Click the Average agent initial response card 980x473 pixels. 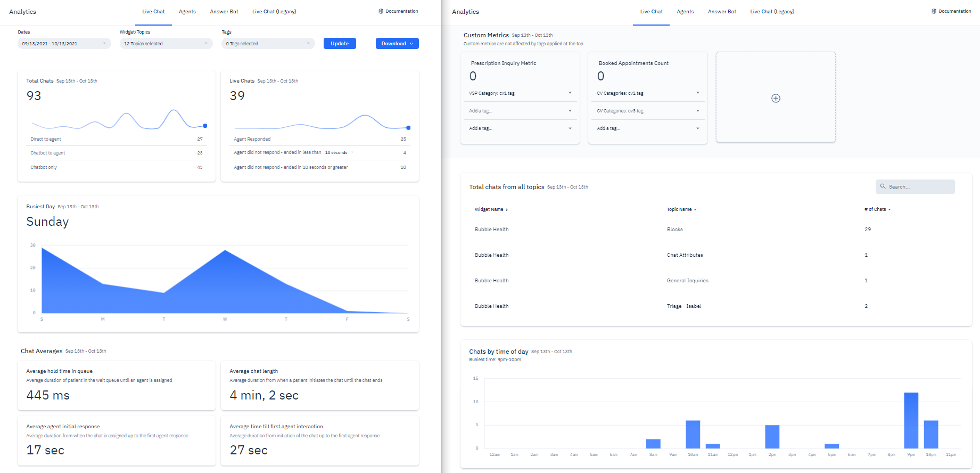(x=117, y=441)
